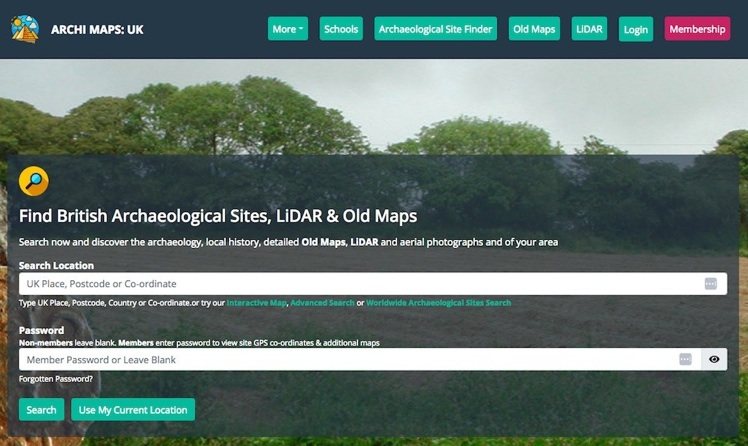The width and height of the screenshot is (748, 446).
Task: Open the Membership page
Action: coord(697,29)
